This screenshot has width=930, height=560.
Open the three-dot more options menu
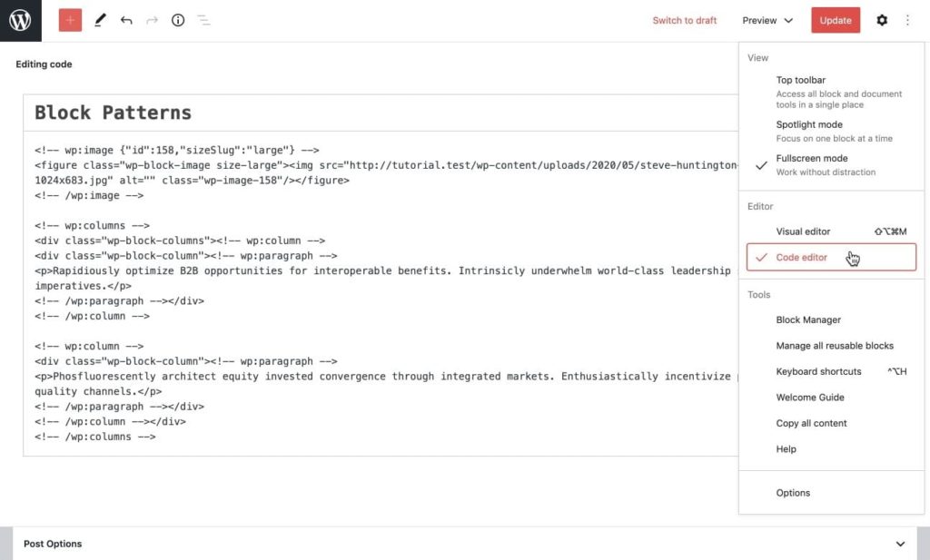(x=907, y=19)
